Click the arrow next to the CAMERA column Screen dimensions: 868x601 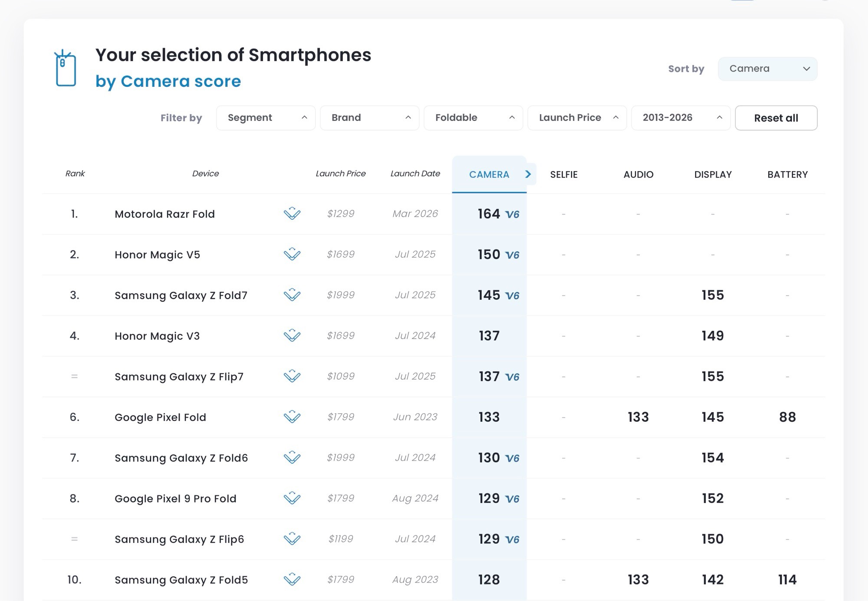tap(528, 174)
